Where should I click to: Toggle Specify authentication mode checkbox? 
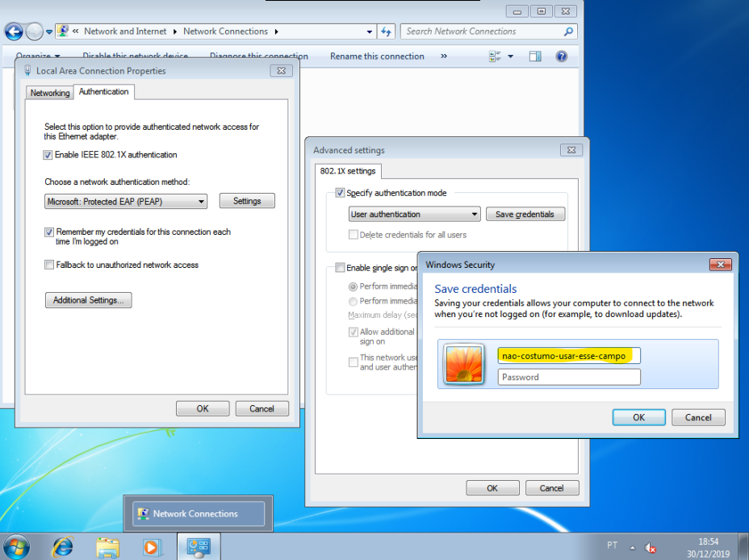pos(340,193)
